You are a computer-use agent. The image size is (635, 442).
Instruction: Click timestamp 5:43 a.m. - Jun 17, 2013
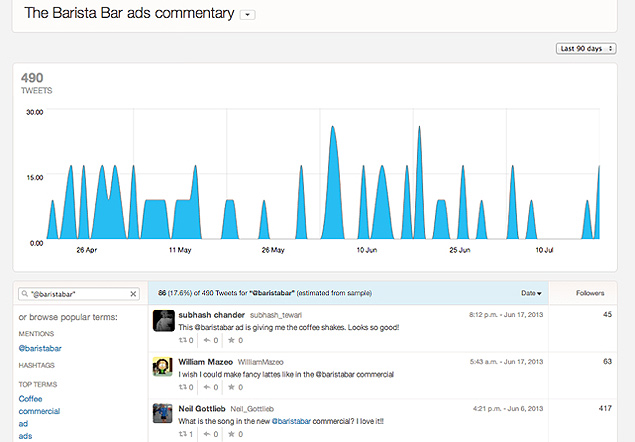point(507,362)
